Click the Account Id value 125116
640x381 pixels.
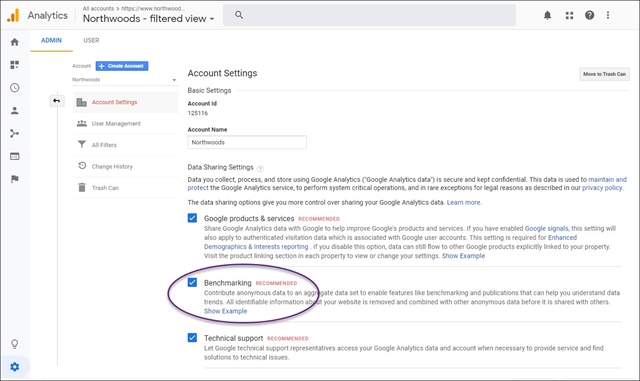pos(198,113)
